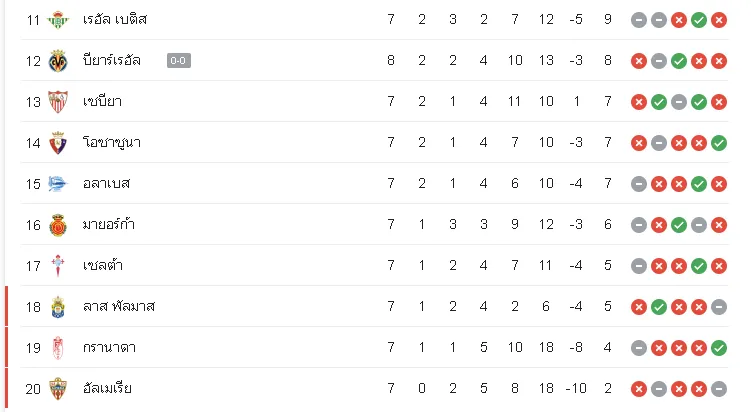Viewport: 751px width, 412px height.
Task: Click the Villarreal yellow club crest
Action: (x=58, y=61)
